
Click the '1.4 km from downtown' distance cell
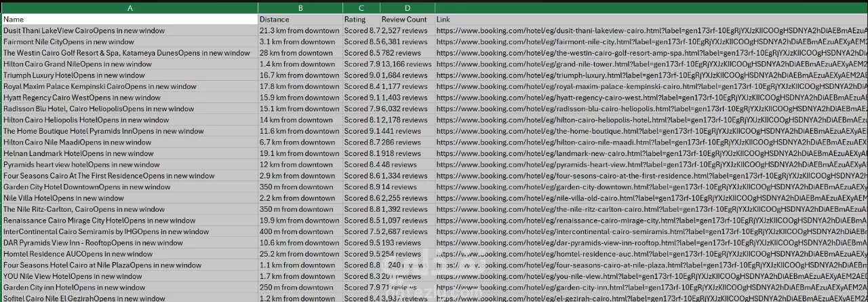(x=300, y=64)
